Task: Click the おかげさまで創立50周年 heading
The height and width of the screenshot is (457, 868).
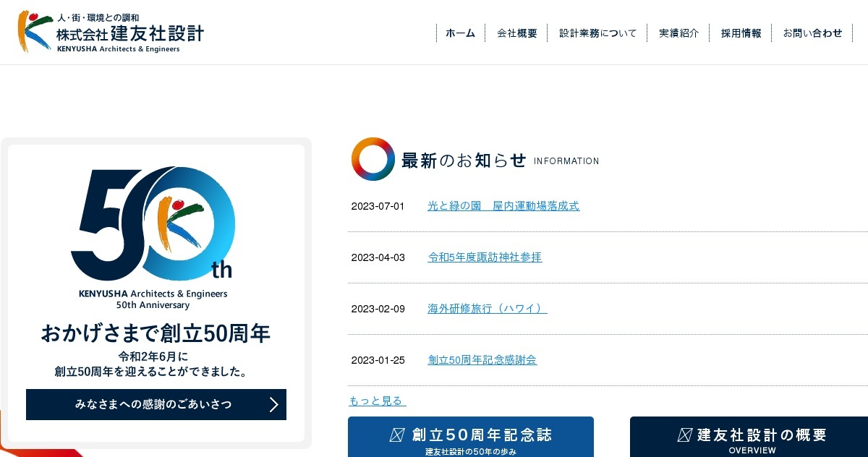Action: [x=156, y=333]
